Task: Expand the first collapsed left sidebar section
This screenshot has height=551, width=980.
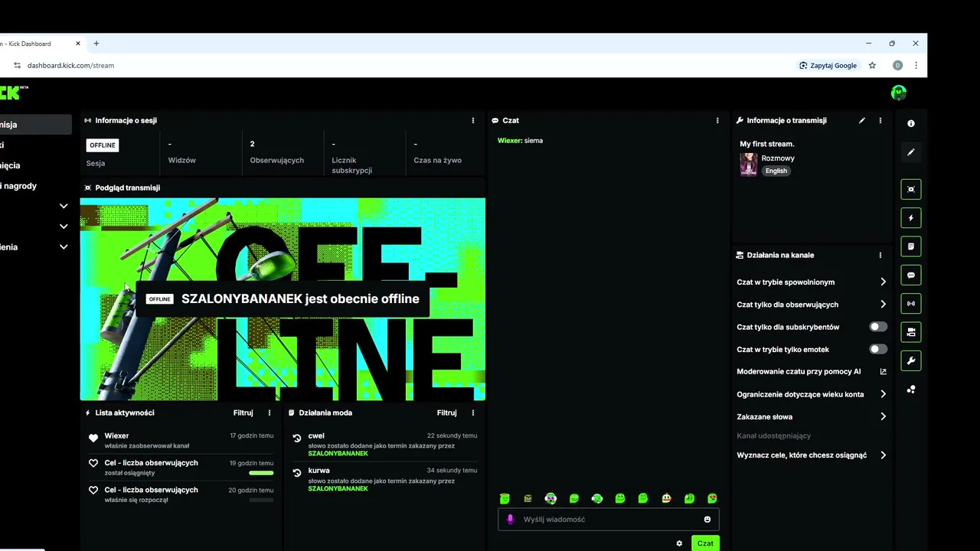Action: point(64,206)
